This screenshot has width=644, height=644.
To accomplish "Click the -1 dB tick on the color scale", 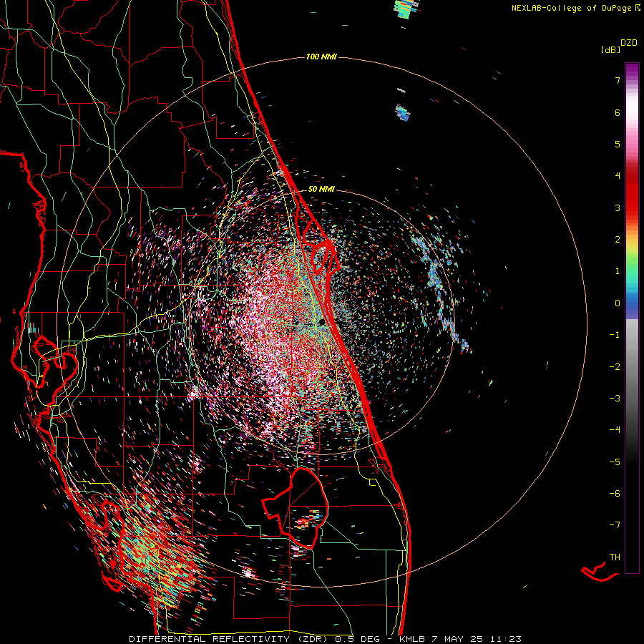I will tap(615, 335).
